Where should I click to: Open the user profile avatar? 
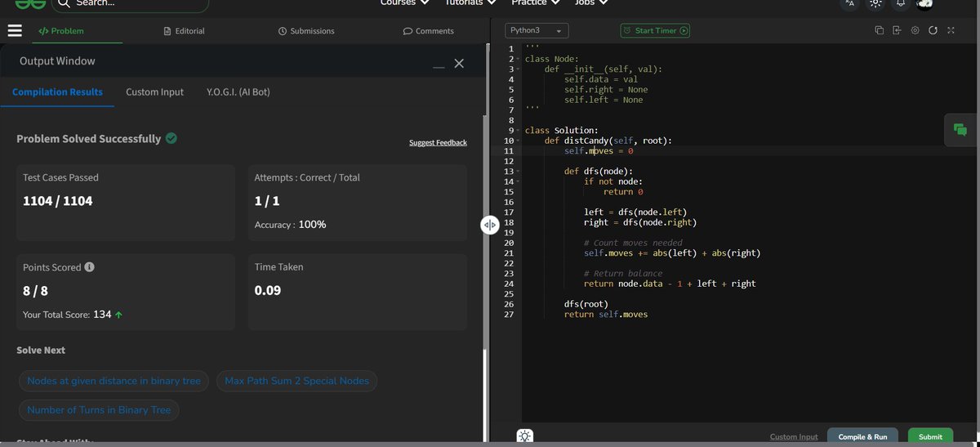pyautogui.click(x=924, y=3)
